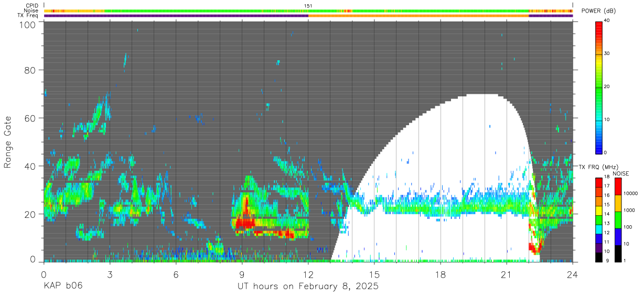Click the KAP b06 radar label
This screenshot has height=297, width=644.
[x=63, y=287]
